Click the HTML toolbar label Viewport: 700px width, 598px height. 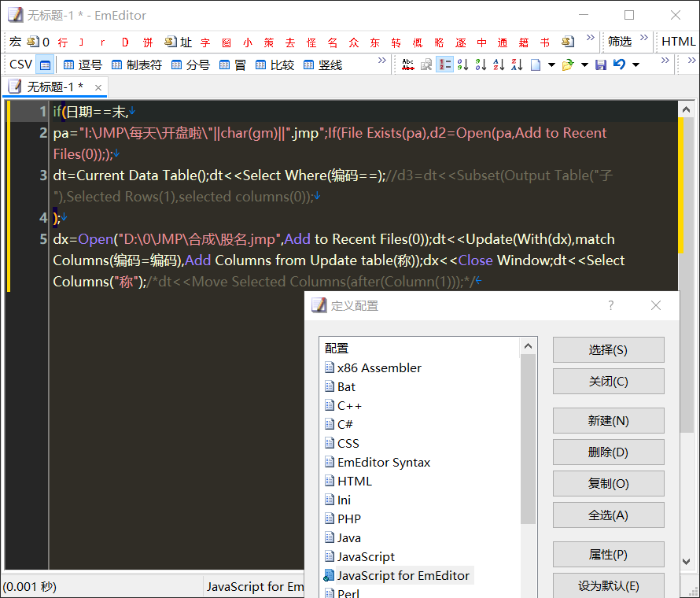point(678,42)
